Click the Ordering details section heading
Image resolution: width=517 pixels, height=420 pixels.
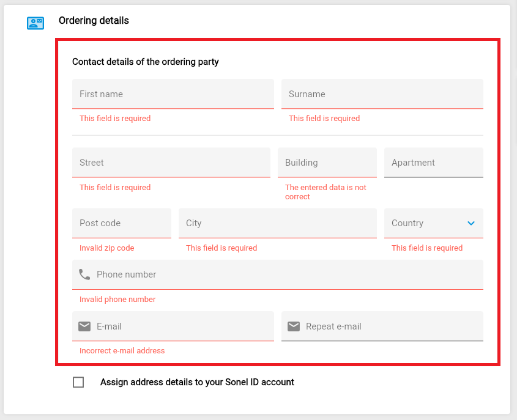click(x=94, y=21)
